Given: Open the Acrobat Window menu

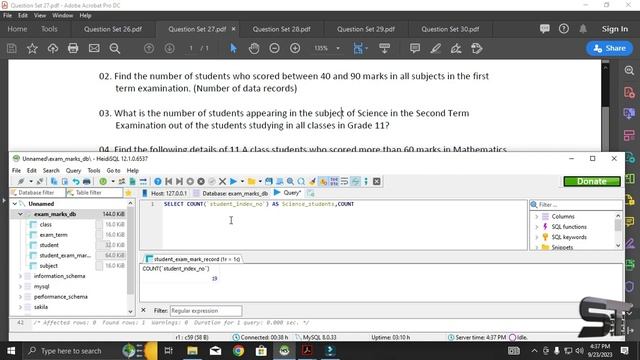Looking at the screenshot, I should tap(62, 15).
